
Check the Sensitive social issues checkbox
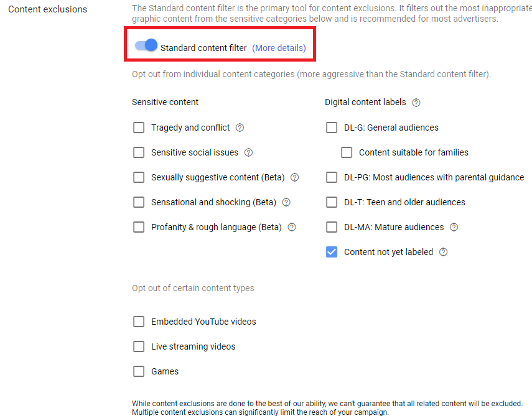point(138,152)
